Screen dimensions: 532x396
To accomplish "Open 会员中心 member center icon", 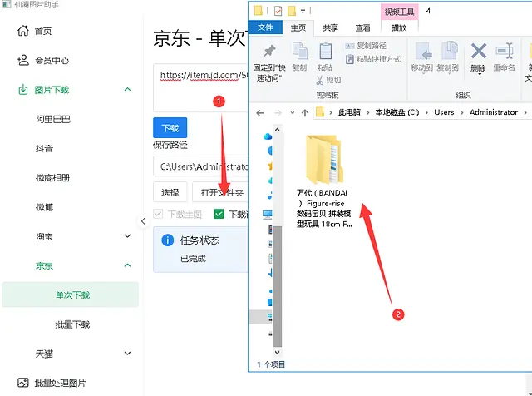I will pos(23,60).
